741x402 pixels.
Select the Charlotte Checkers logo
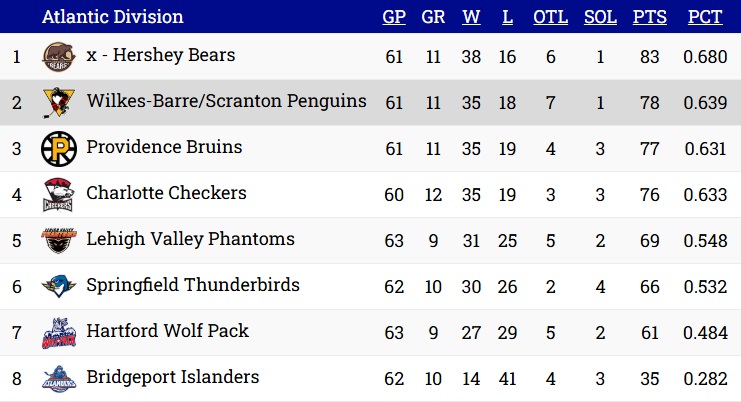point(59,195)
